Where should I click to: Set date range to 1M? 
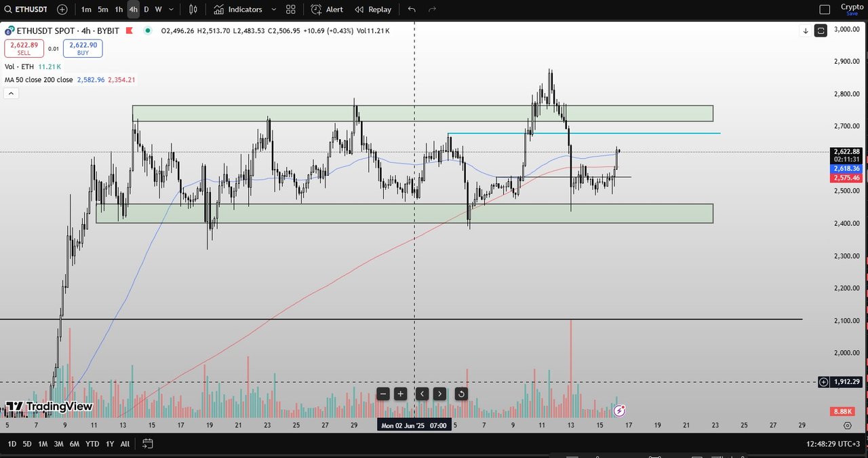point(43,444)
